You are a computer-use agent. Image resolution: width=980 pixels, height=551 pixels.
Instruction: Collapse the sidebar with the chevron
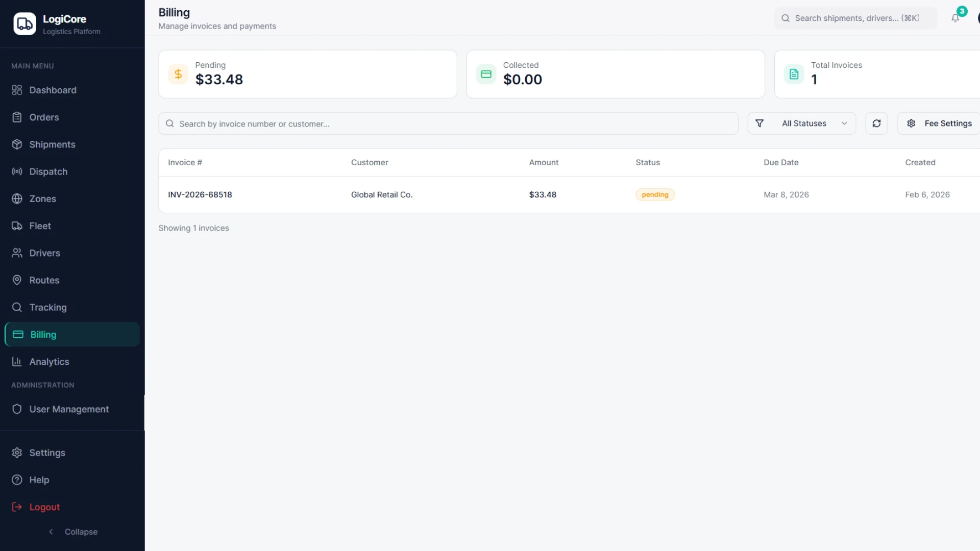(x=51, y=532)
